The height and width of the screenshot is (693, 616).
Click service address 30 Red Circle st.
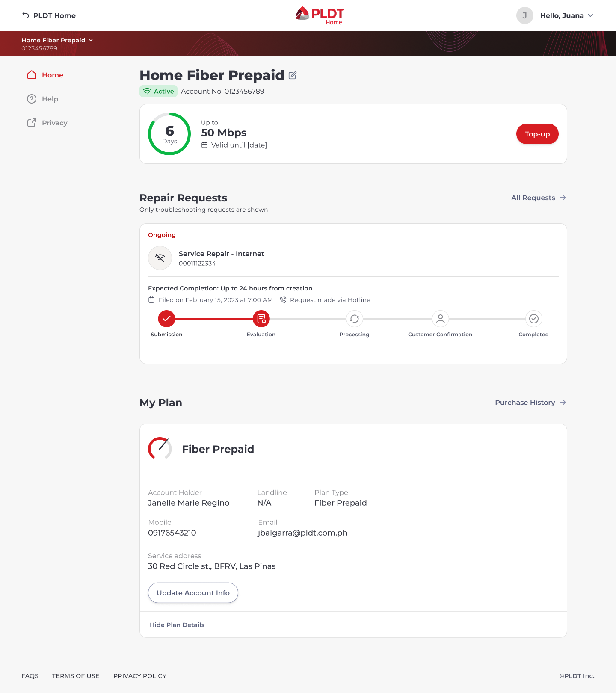click(212, 566)
